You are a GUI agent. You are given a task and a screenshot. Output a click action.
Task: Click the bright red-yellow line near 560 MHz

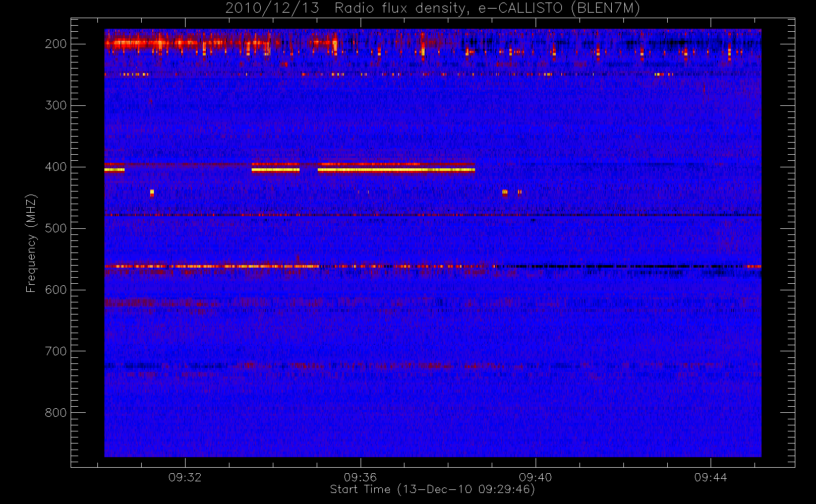[212, 266]
